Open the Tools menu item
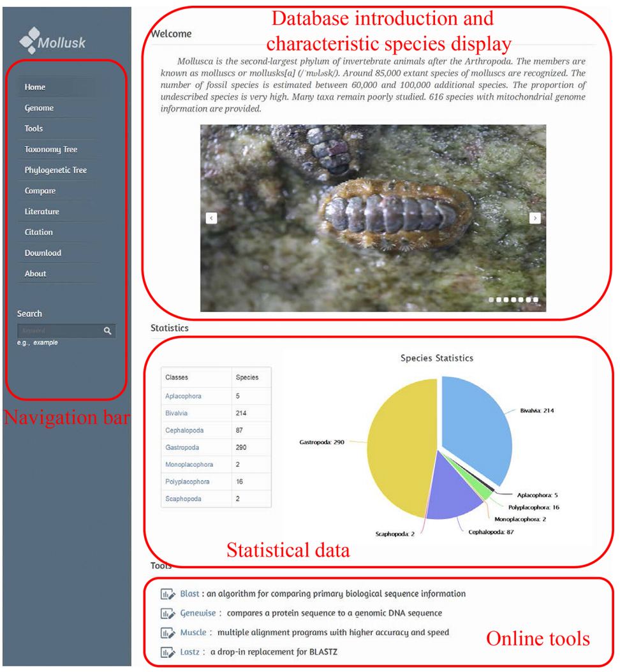This screenshot has height=672, width=620. (x=33, y=129)
